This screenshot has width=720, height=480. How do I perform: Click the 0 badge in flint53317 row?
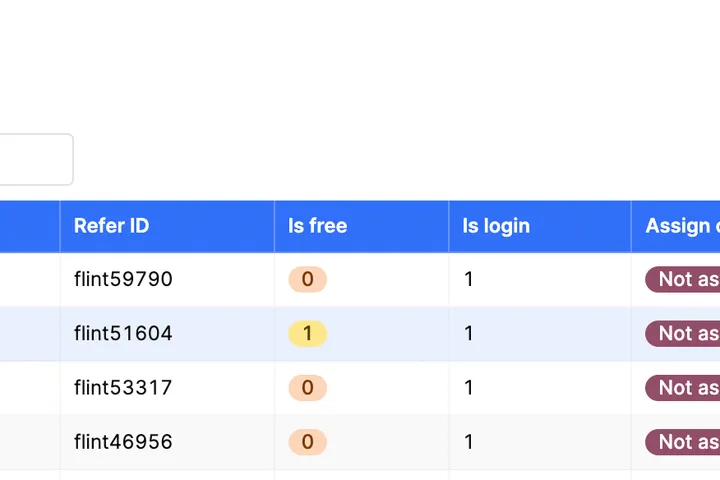pyautogui.click(x=308, y=388)
